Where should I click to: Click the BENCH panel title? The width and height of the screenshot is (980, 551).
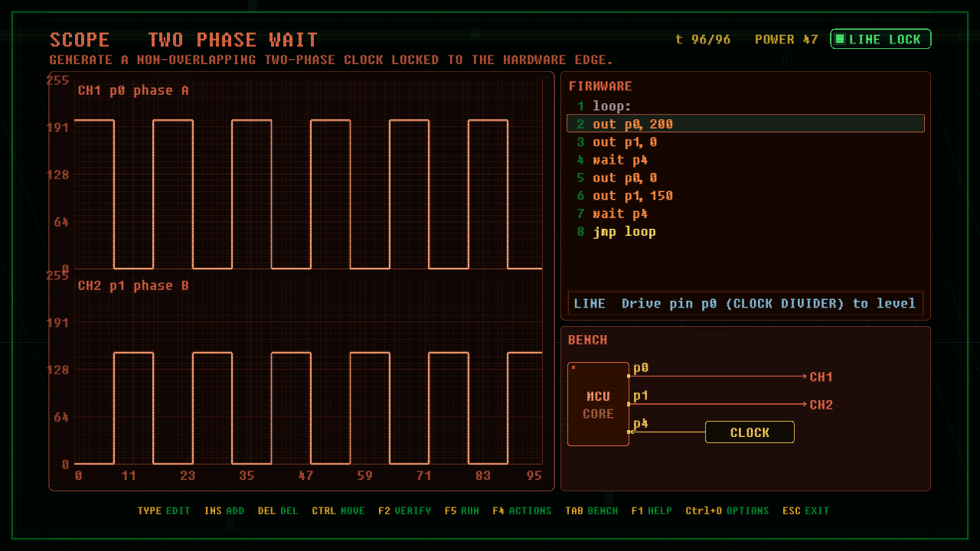tap(587, 340)
